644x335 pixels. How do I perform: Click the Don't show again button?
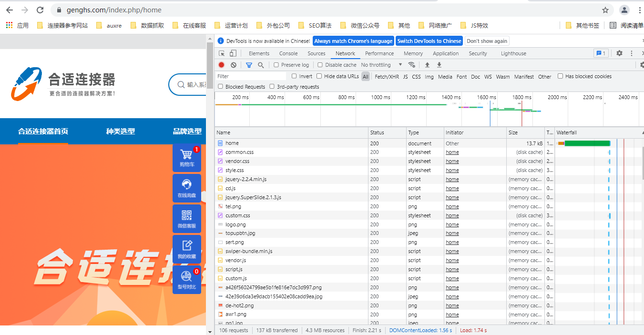click(x=487, y=41)
